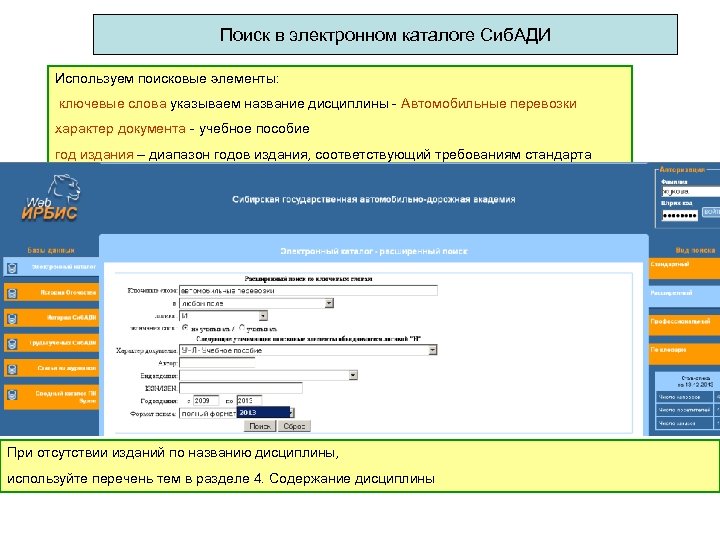Click the ISSN/ISBN input field

tap(241, 388)
